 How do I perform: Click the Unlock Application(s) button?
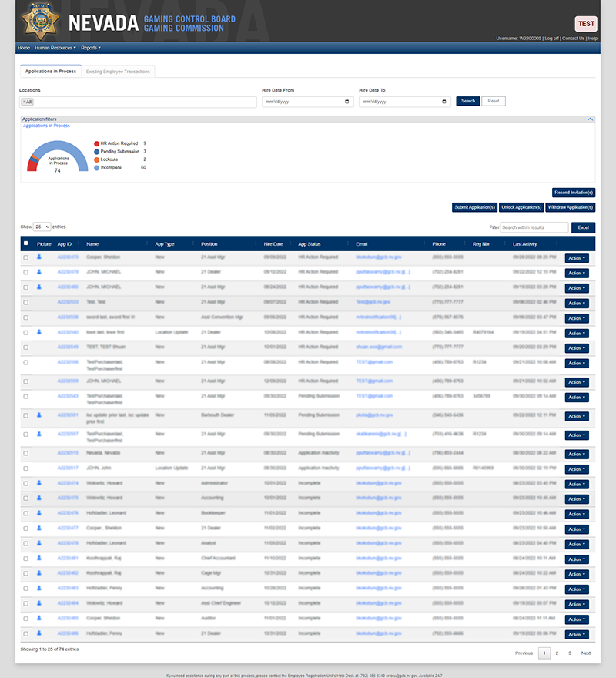click(521, 207)
